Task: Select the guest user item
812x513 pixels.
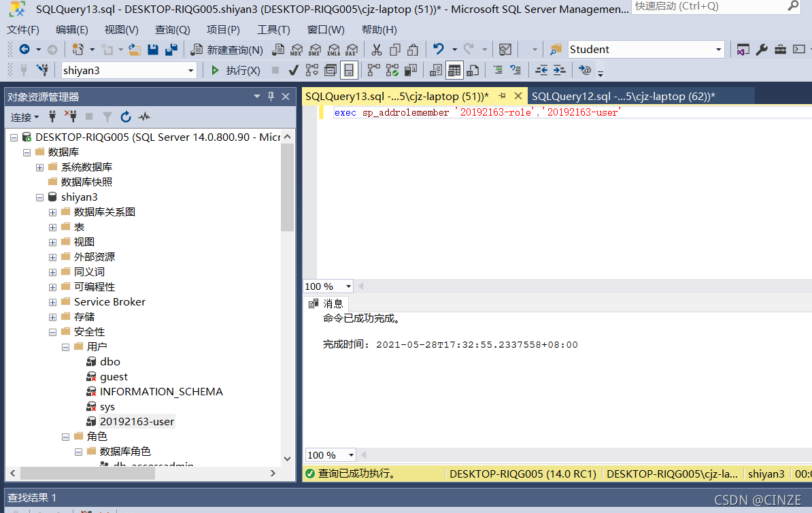Action: 114,377
